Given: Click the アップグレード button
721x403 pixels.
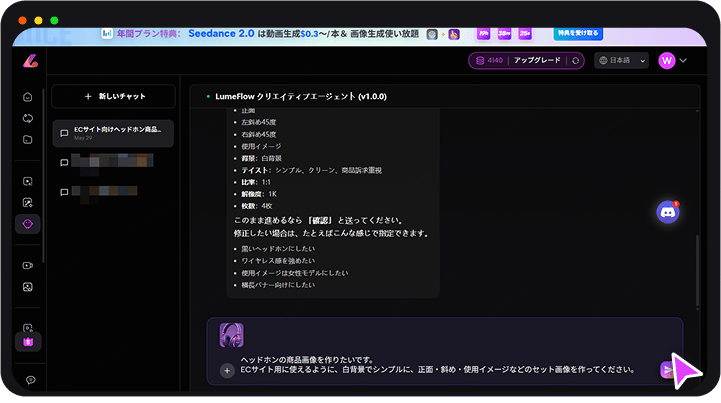Looking at the screenshot, I should pos(537,60).
